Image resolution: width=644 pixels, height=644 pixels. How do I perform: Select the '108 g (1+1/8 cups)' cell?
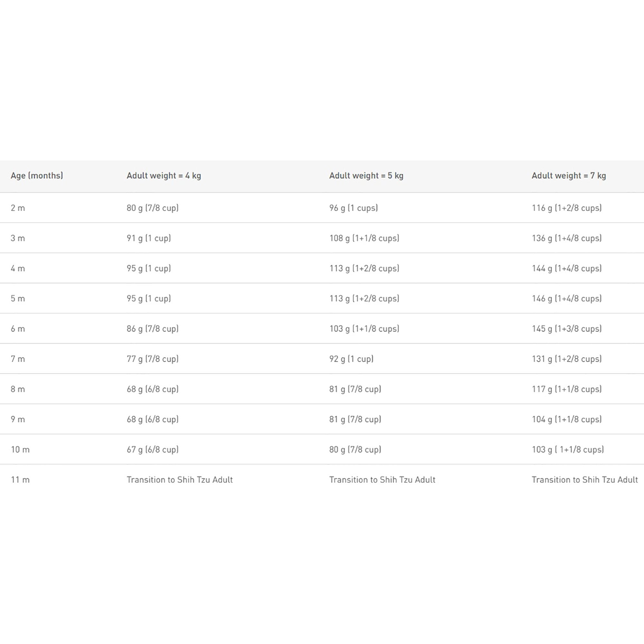[364, 238]
